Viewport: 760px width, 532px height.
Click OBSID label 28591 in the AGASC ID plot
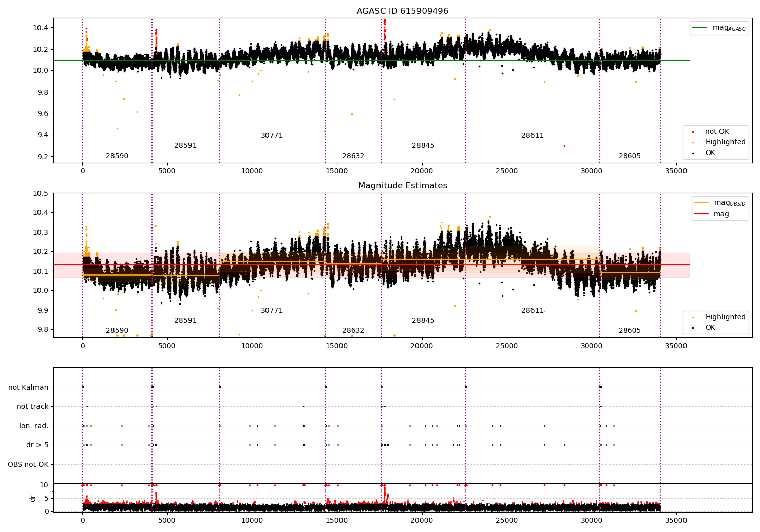point(185,146)
